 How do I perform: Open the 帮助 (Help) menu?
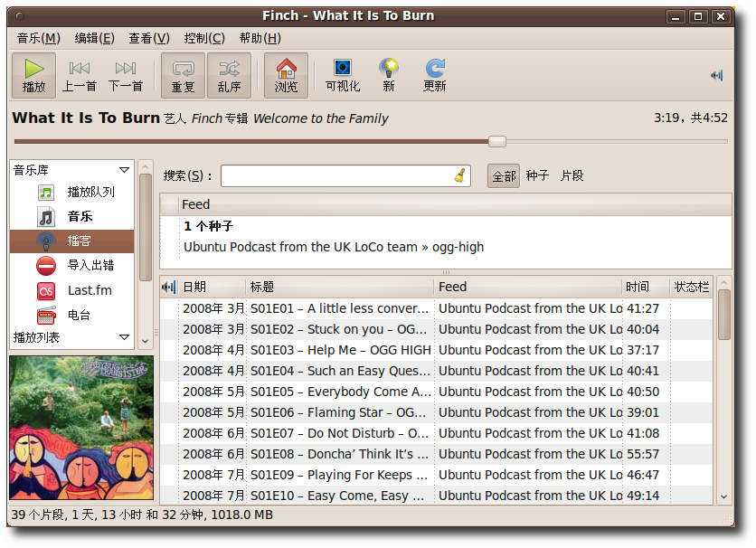coord(260,38)
